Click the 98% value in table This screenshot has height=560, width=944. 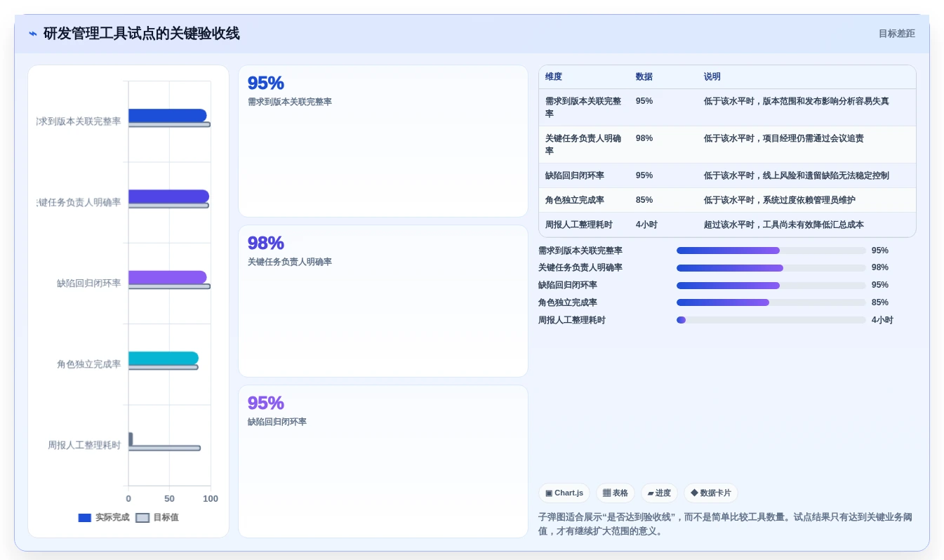pyautogui.click(x=644, y=138)
